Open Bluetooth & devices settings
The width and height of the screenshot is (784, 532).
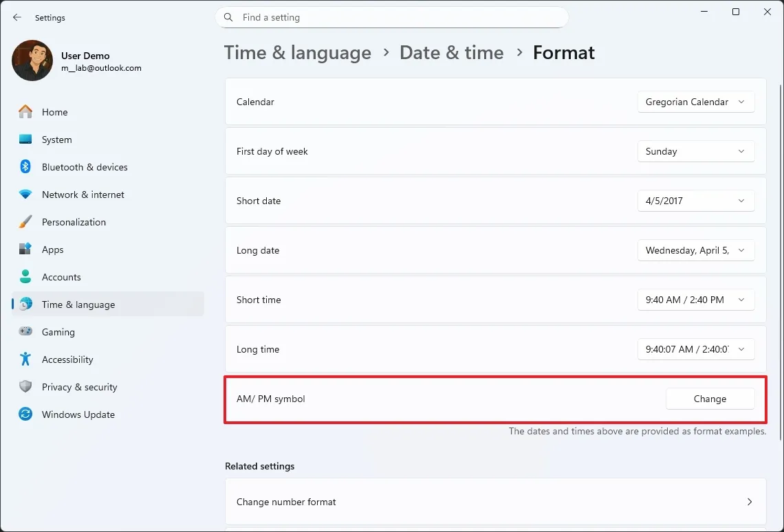click(x=85, y=166)
